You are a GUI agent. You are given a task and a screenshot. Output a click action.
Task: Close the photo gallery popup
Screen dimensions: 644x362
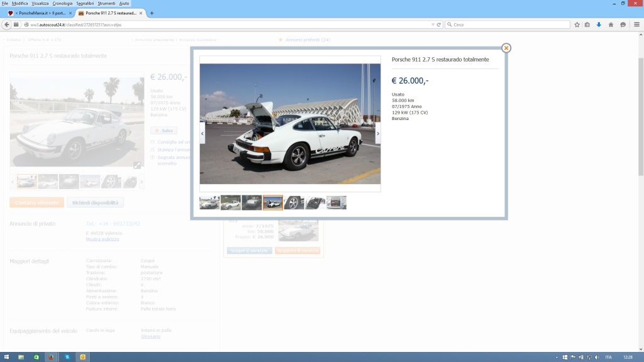click(x=506, y=48)
